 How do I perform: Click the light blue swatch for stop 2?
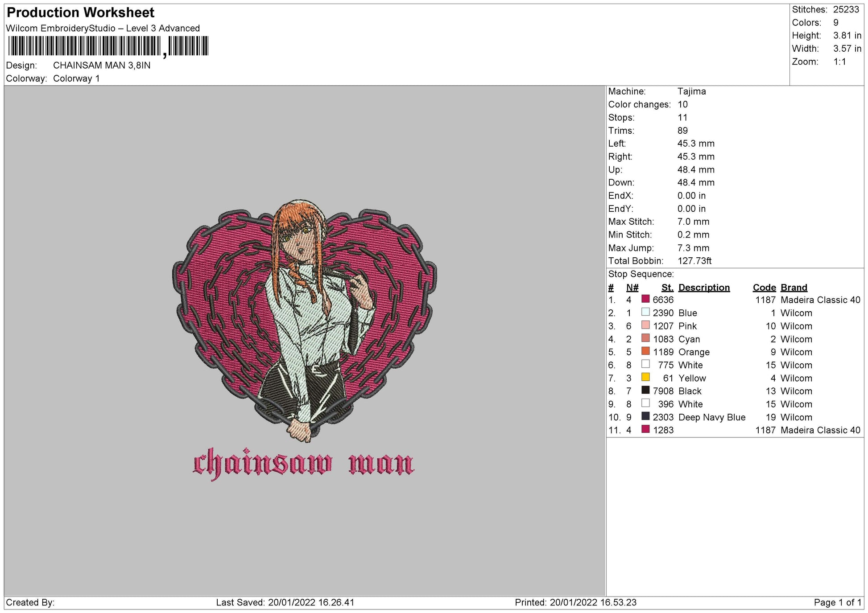point(645,312)
